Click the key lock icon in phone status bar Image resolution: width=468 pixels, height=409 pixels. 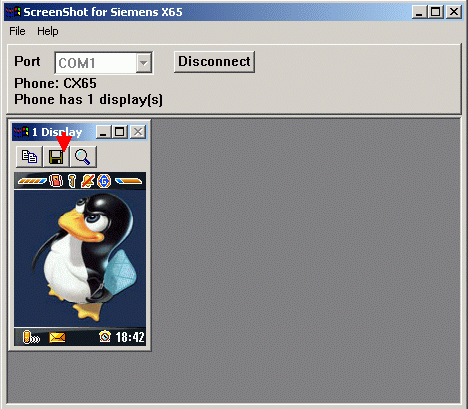72,181
